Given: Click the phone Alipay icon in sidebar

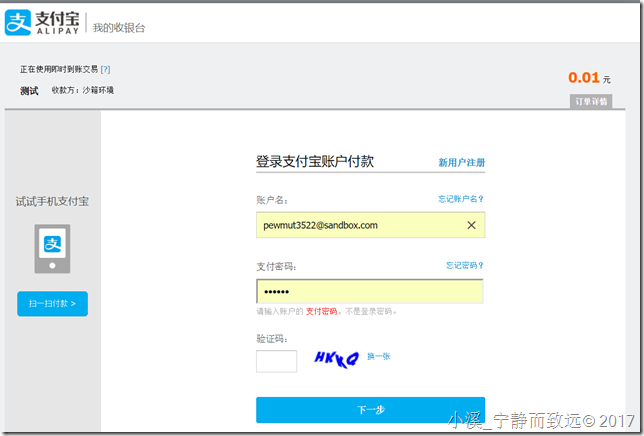Looking at the screenshot, I should [52, 249].
